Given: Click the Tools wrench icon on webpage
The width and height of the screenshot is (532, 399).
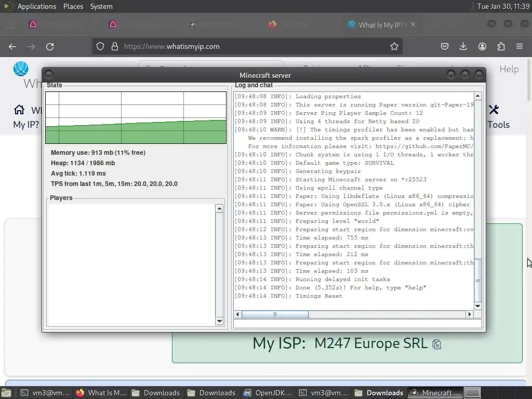Looking at the screenshot, I should coord(494,110).
